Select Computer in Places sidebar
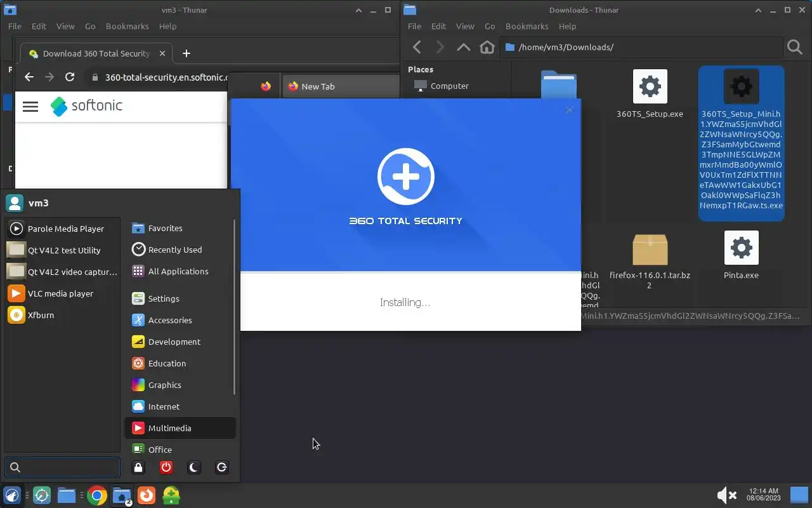812x508 pixels. tap(450, 86)
